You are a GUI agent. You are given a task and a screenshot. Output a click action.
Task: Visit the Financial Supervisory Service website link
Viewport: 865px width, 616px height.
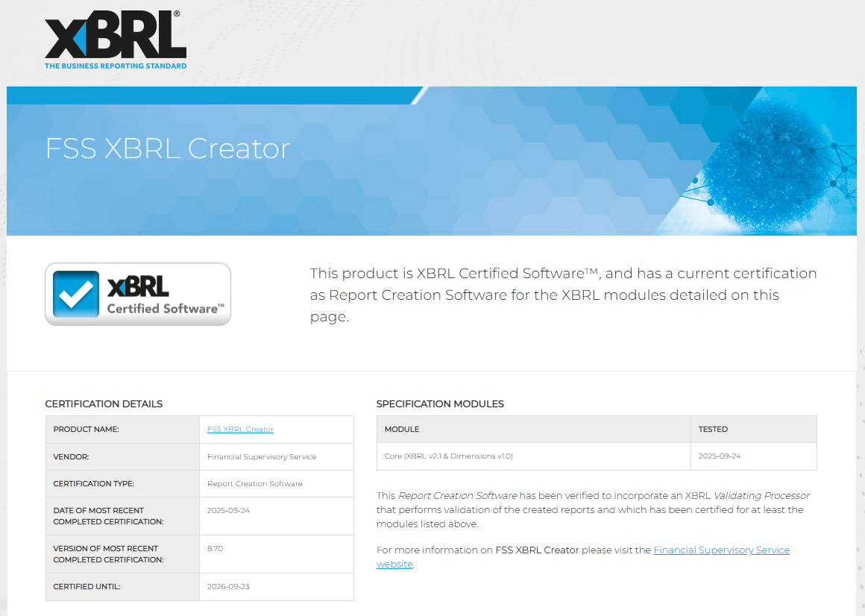pos(721,550)
